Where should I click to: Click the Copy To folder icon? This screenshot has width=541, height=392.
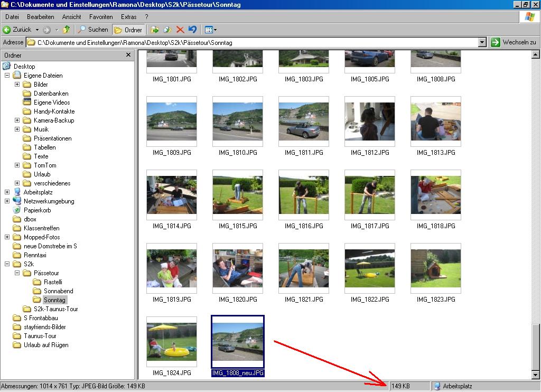tap(167, 30)
